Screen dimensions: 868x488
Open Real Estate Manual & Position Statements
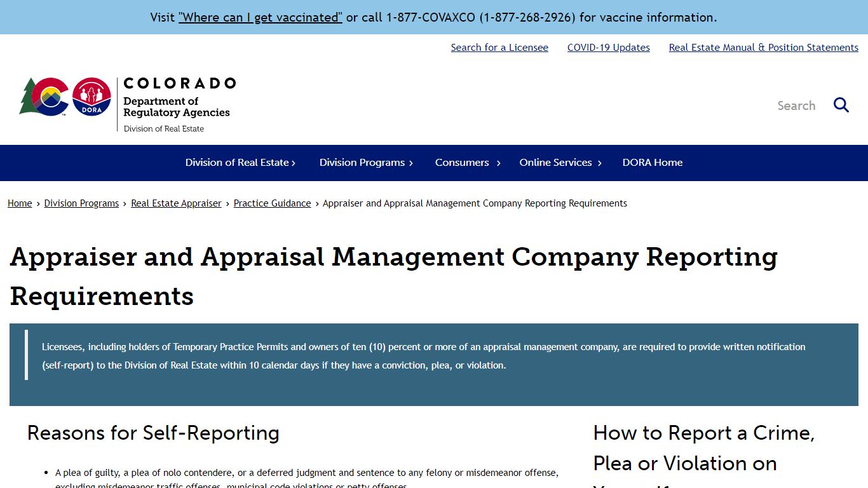pos(764,48)
